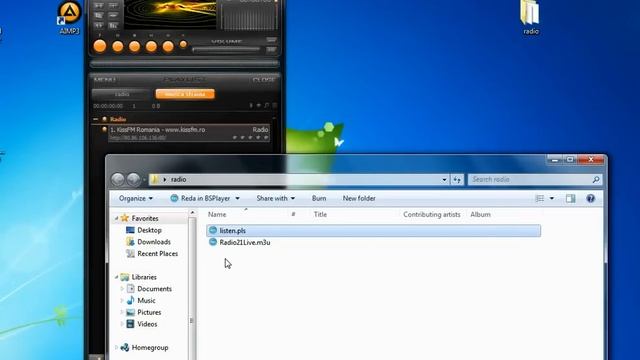
Task: Toggle the preview pane
Action: pos(570,198)
